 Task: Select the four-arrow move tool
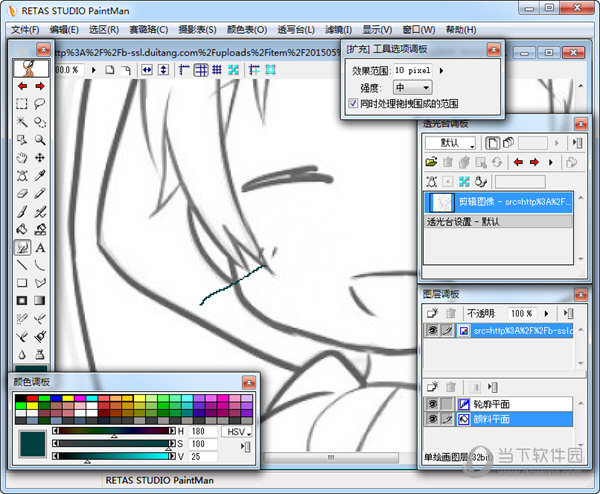[40, 158]
